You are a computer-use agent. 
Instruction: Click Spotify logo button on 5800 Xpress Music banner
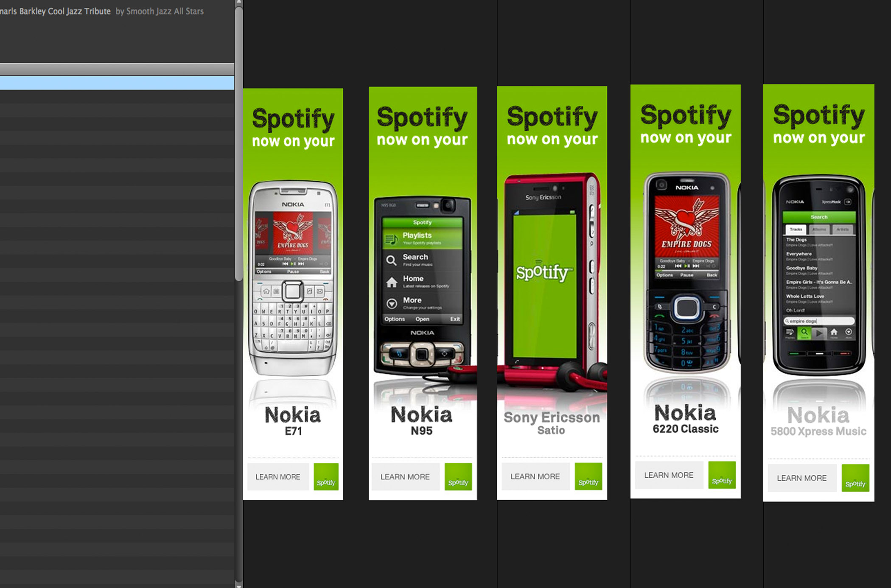tap(855, 478)
